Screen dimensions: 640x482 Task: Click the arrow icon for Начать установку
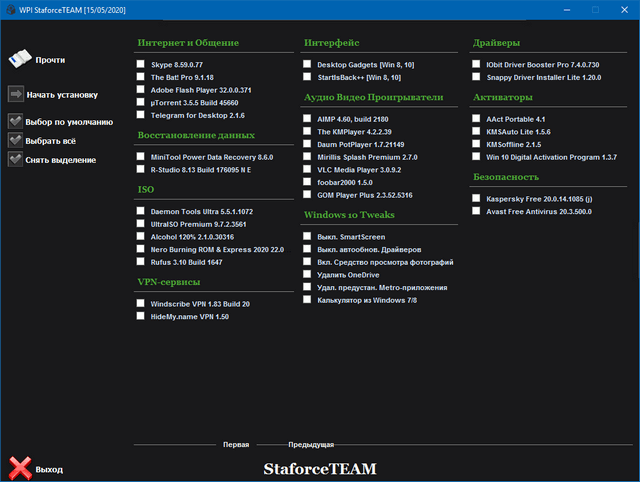coord(16,94)
